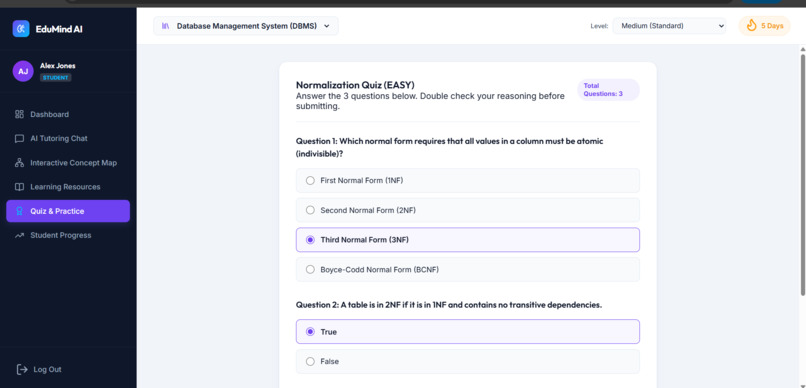
Task: Open the Dashboard menu item
Action: [x=68, y=114]
